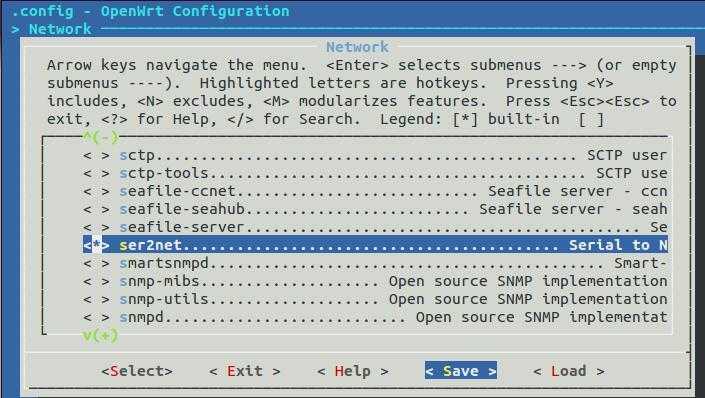Select the seafile-server entry name

point(182,227)
